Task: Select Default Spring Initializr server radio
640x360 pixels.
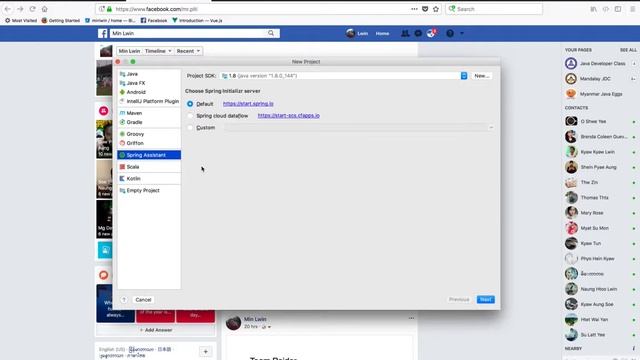Action: (190, 104)
